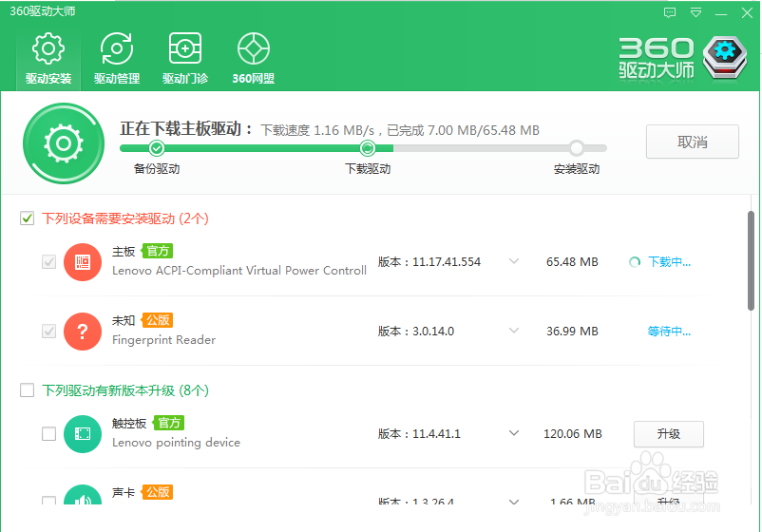Click the spinning download indicator icon
Screen dimensions: 762x532
coord(634,262)
